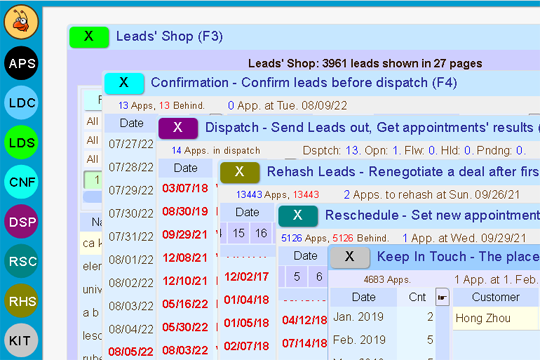Click page 5 in Reschedule panel

pyautogui.click(x=297, y=277)
